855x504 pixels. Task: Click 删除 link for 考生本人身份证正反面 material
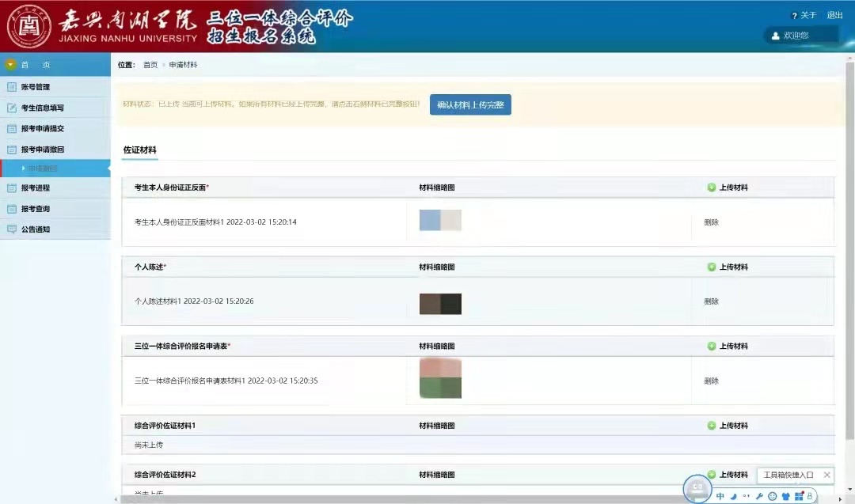pos(711,222)
